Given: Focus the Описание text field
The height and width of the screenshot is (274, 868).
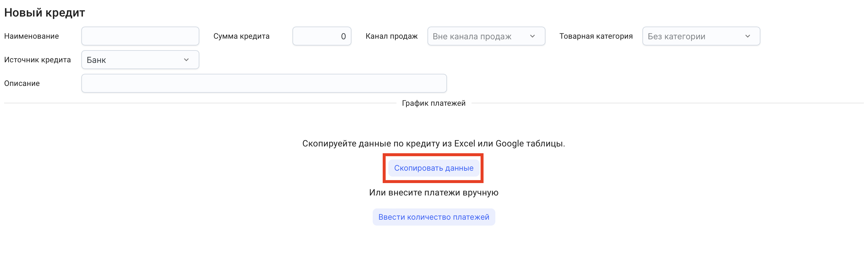Looking at the screenshot, I should pos(264,83).
